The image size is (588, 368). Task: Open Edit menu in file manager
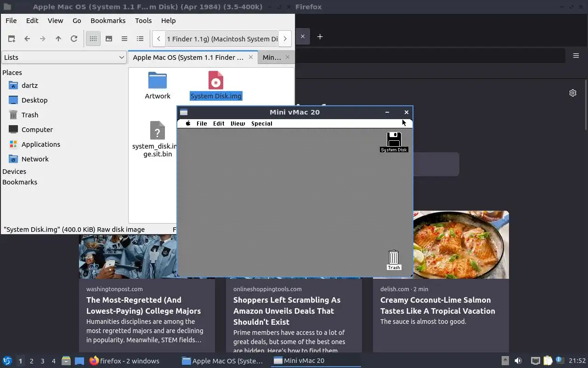coord(32,20)
